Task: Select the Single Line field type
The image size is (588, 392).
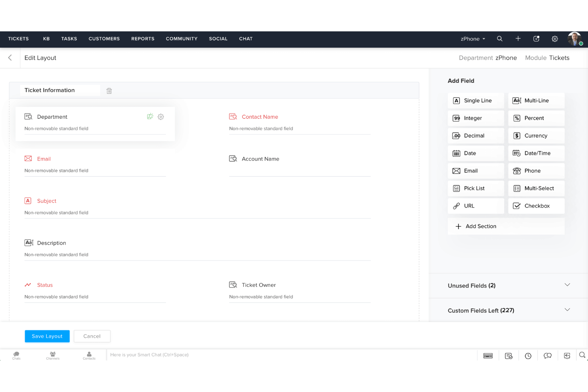Action: coord(476,100)
